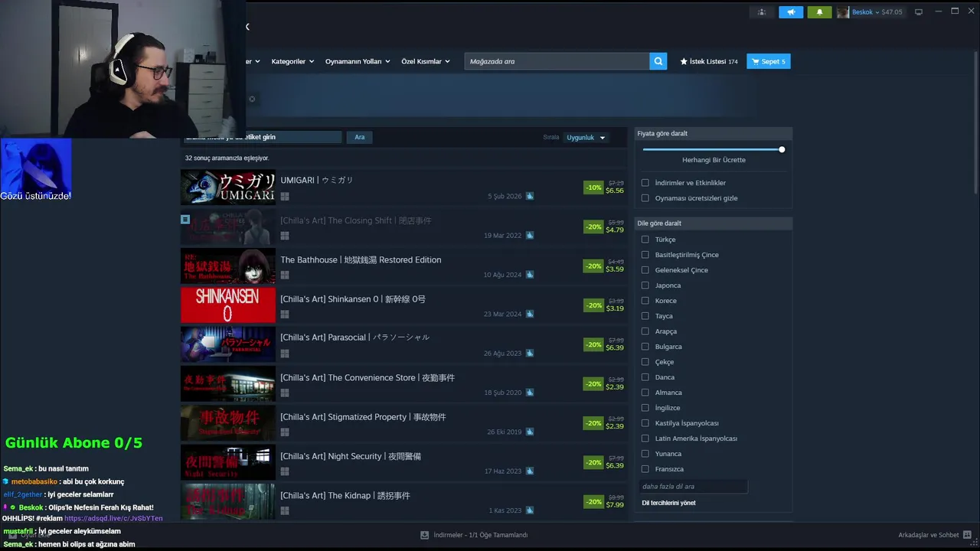Click the daha fazla dil ara field
This screenshot has width=980, height=551.
(x=693, y=487)
